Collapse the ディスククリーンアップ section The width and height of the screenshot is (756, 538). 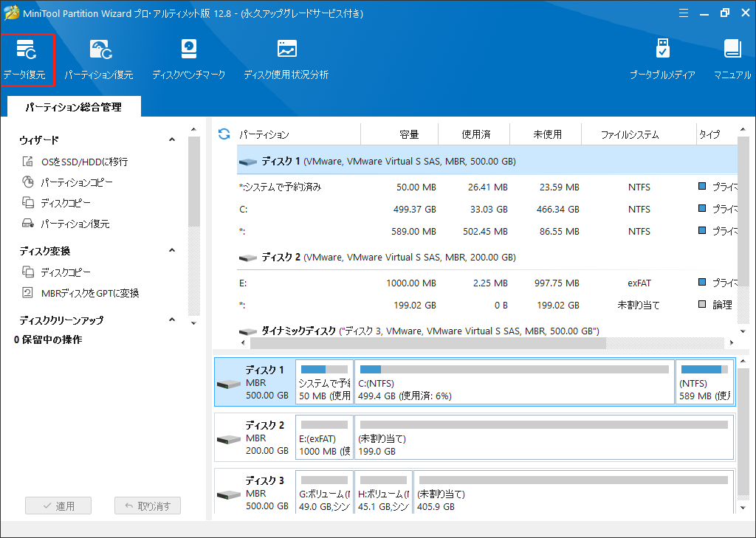pos(171,320)
